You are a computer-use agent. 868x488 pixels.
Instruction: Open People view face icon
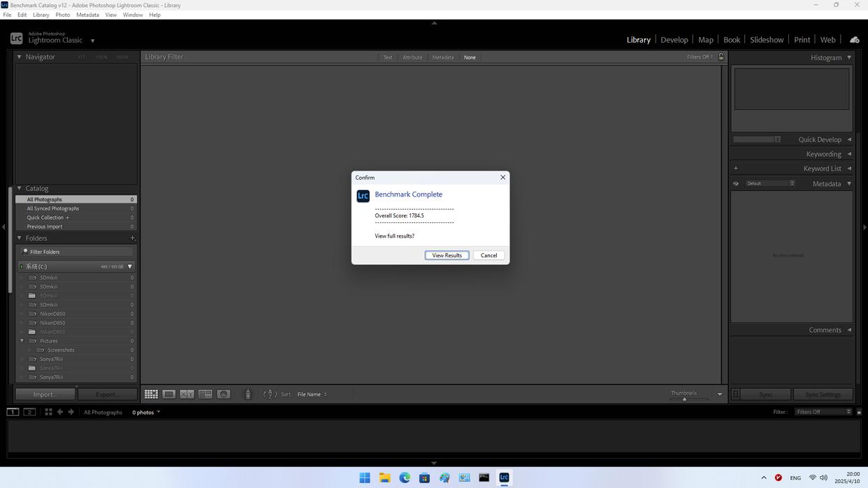click(224, 394)
